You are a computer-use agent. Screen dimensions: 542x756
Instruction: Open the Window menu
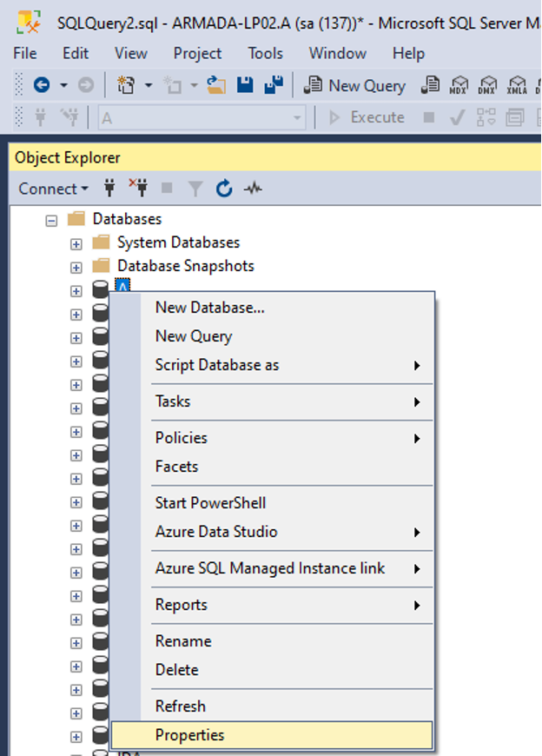pos(338,53)
